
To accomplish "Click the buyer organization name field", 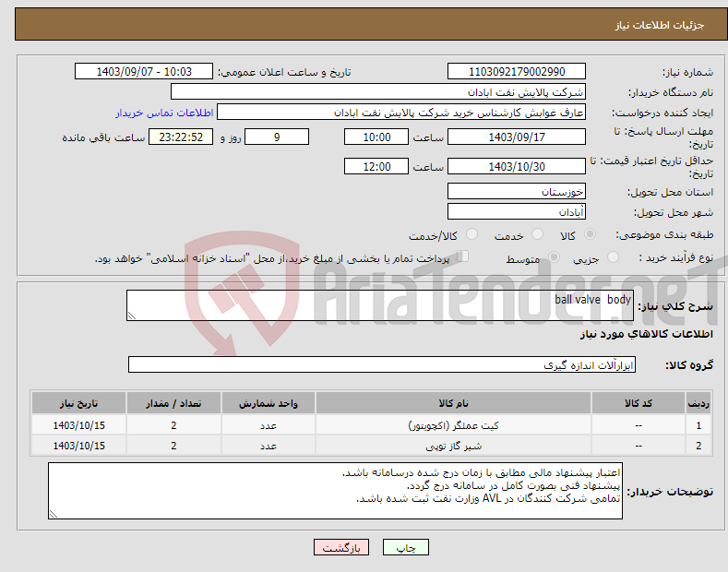I will coord(378,92).
